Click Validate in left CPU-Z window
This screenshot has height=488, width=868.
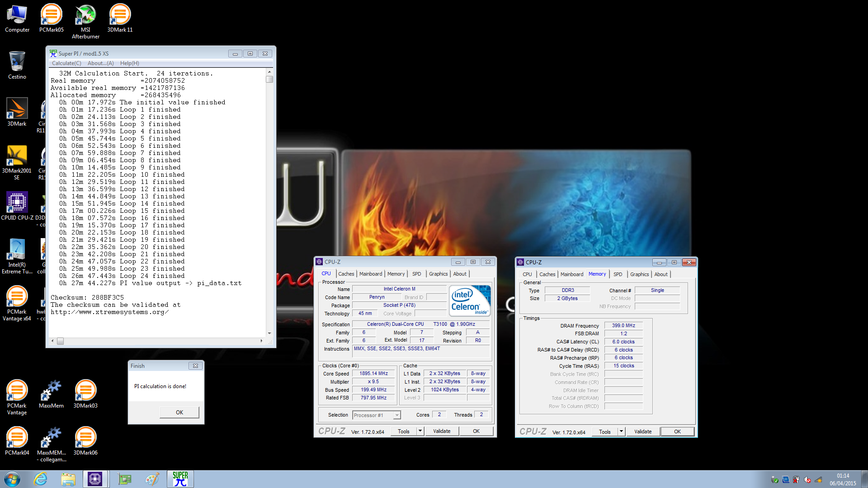pyautogui.click(x=442, y=431)
